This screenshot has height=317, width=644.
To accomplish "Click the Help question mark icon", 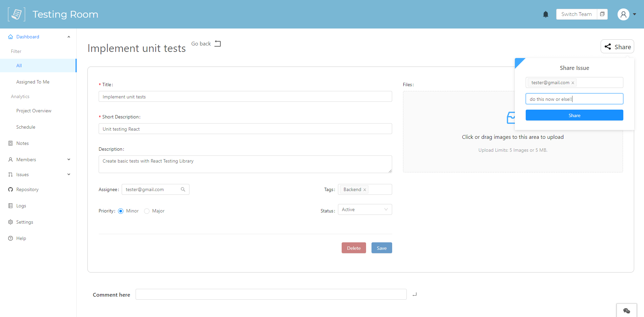I will [x=11, y=238].
